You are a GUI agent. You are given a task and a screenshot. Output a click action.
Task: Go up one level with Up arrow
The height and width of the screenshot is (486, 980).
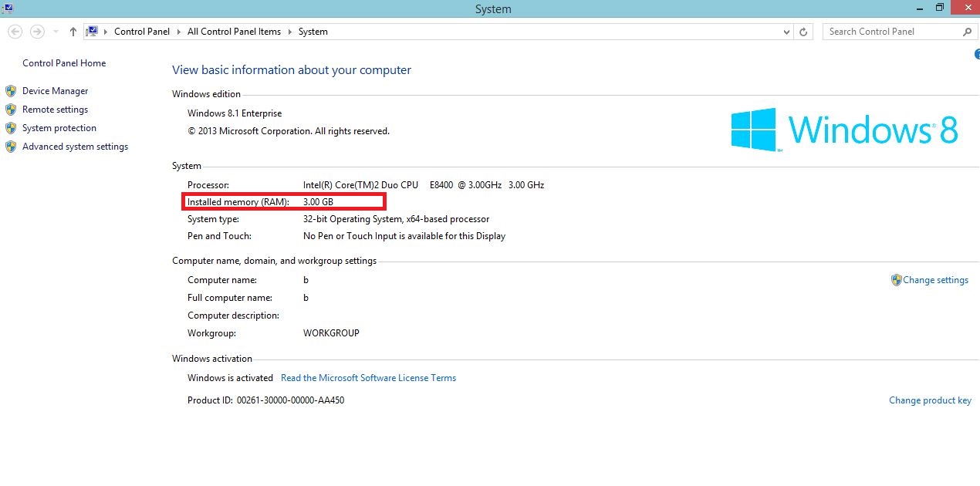(73, 32)
